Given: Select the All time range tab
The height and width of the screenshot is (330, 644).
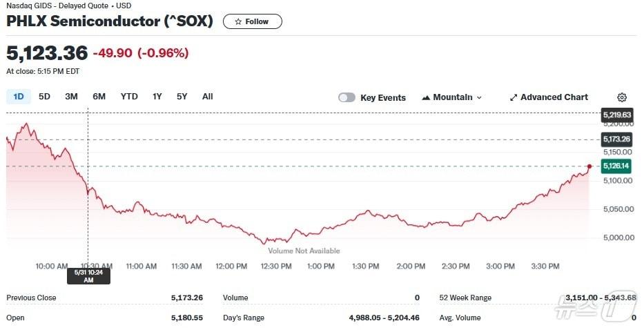Looking at the screenshot, I should [x=207, y=97].
